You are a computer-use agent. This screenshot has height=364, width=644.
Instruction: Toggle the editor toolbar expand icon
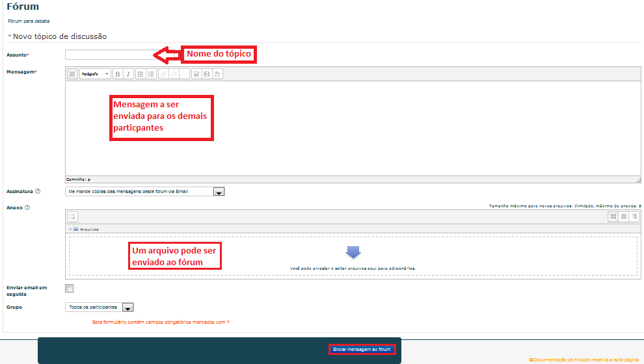click(x=72, y=74)
